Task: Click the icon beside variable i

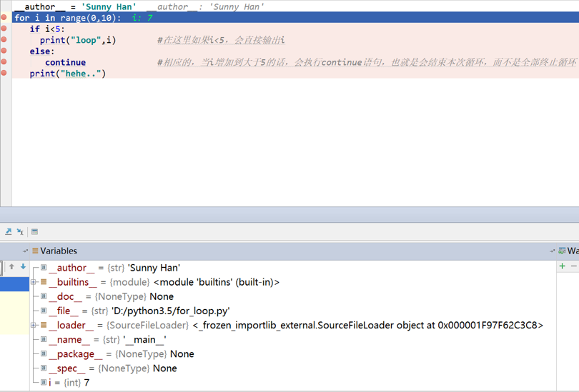Action: pos(44,383)
